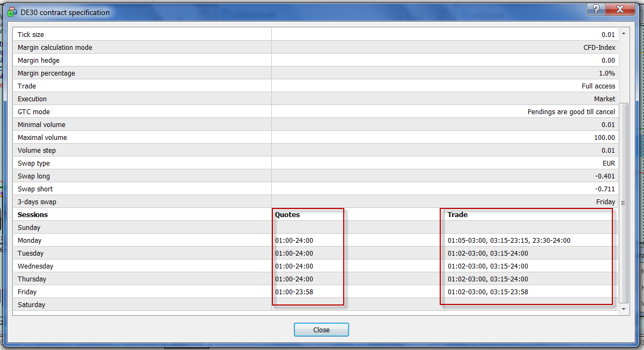Select the Margin hedge row
The image size is (644, 350).
coord(316,60)
